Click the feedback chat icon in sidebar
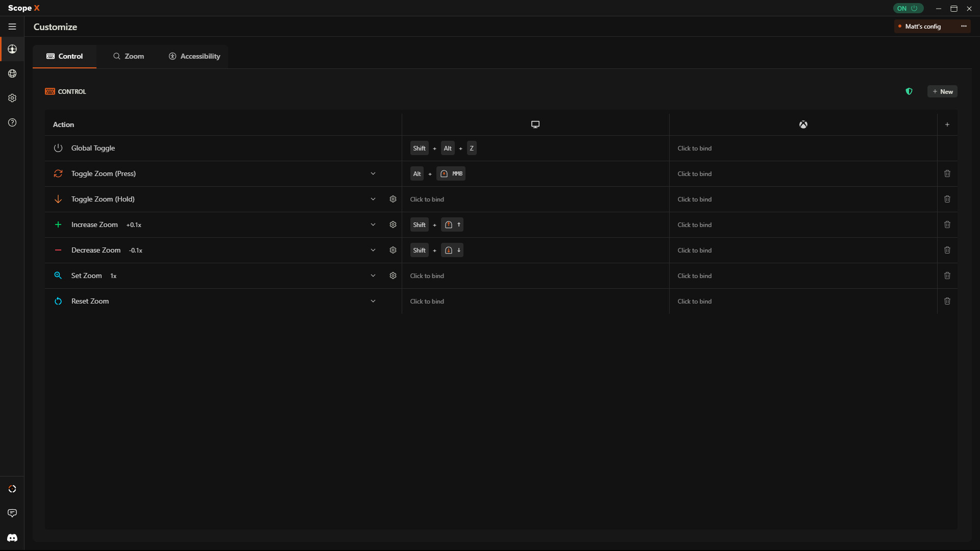The height and width of the screenshot is (551, 980). click(x=12, y=513)
